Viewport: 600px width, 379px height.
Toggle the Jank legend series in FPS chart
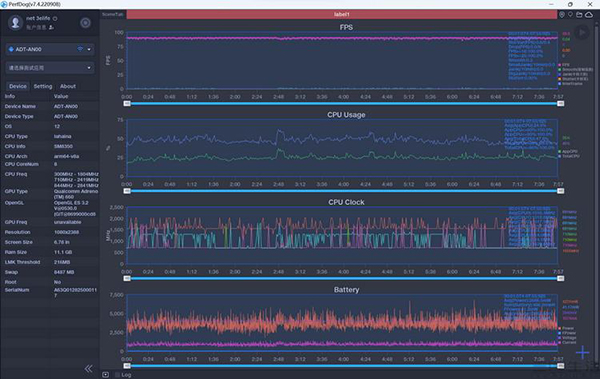(573, 74)
